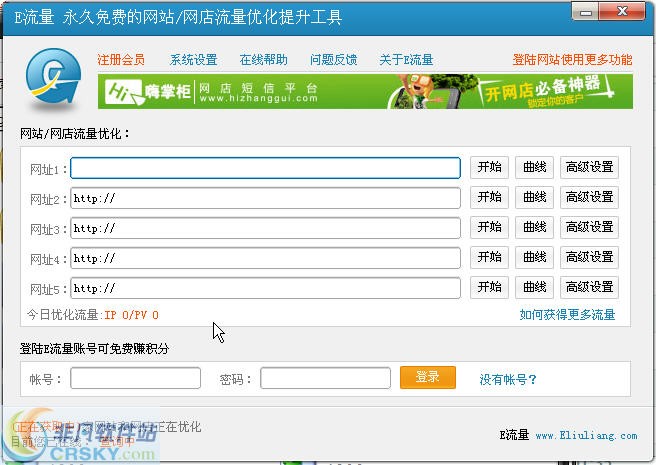Open 高级设置 for 网址1
Image resolution: width=656 pixels, height=465 pixels.
coord(589,167)
